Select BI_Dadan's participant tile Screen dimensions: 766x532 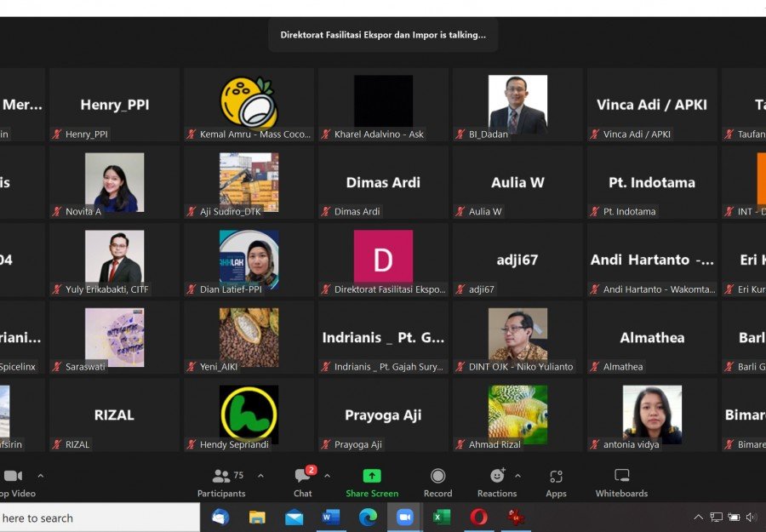(x=517, y=104)
